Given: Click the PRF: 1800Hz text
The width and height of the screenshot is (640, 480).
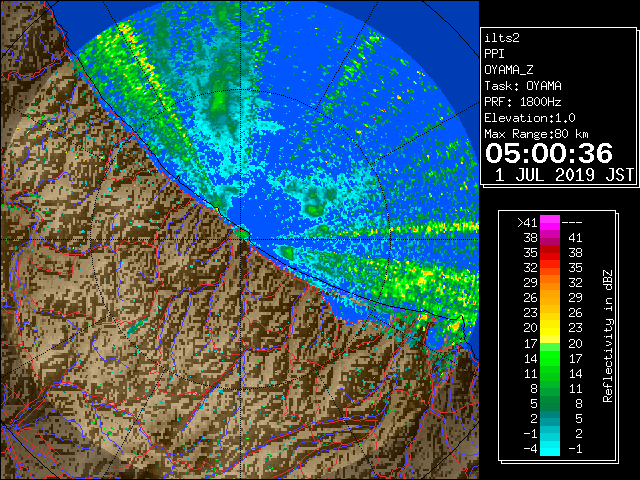Looking at the screenshot, I should coord(523,102).
